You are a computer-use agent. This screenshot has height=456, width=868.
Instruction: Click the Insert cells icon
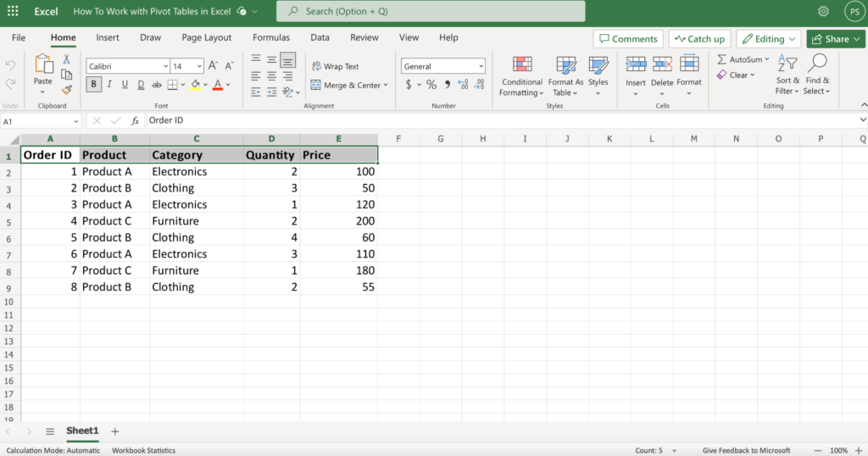[636, 76]
